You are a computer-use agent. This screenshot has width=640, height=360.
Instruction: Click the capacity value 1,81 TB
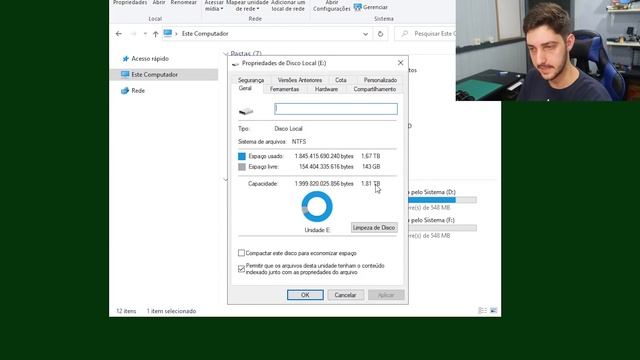click(x=371, y=184)
